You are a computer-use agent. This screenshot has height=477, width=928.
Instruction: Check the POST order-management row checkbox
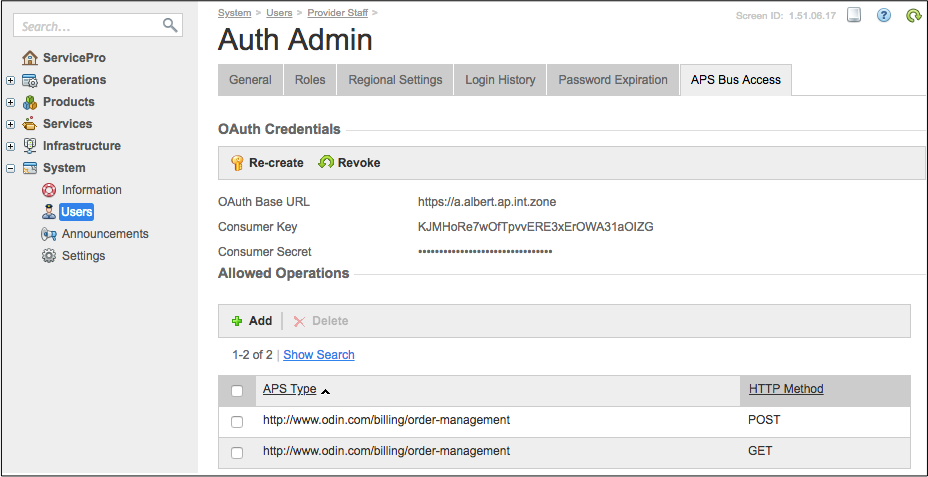(x=237, y=422)
